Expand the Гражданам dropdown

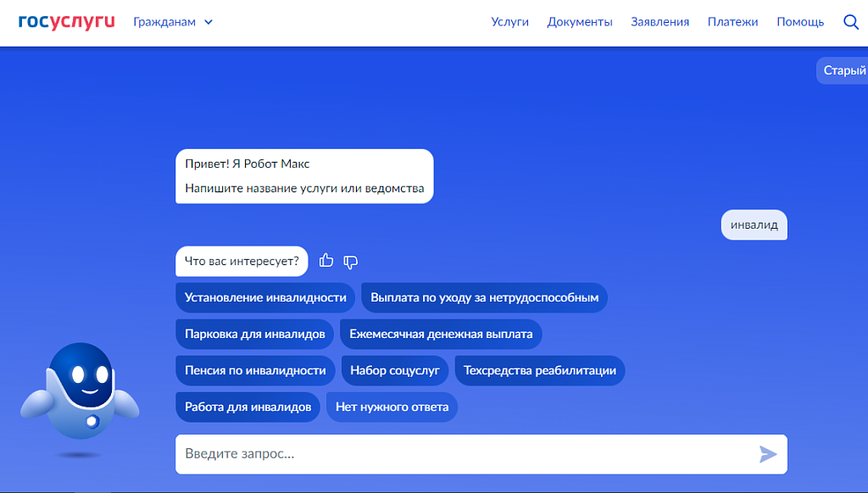click(x=173, y=22)
